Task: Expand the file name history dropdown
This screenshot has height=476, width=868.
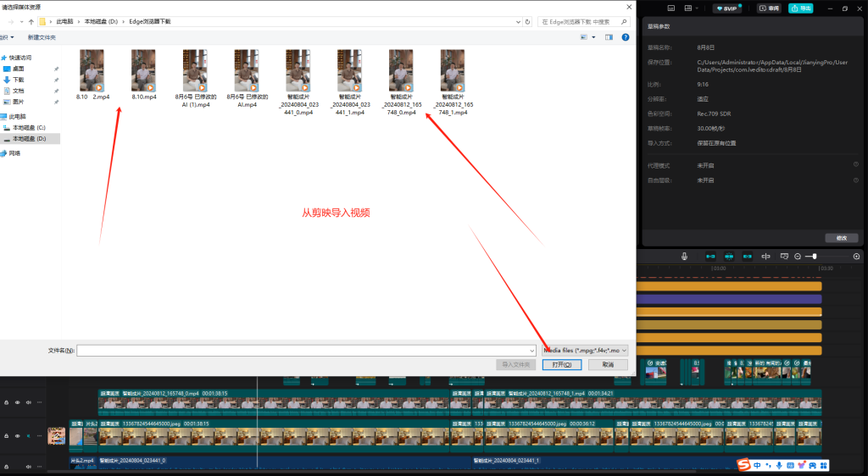Action: (532, 351)
